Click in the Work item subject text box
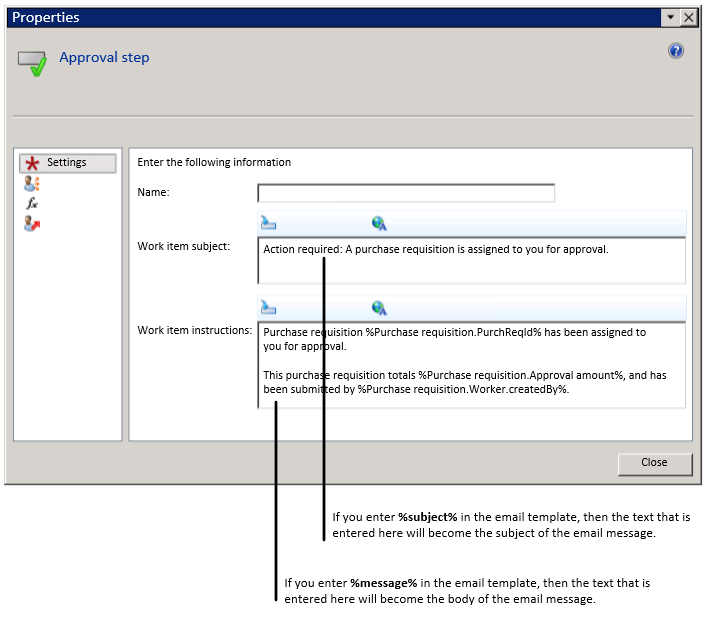Screen dimensions: 707x620 pos(470,262)
